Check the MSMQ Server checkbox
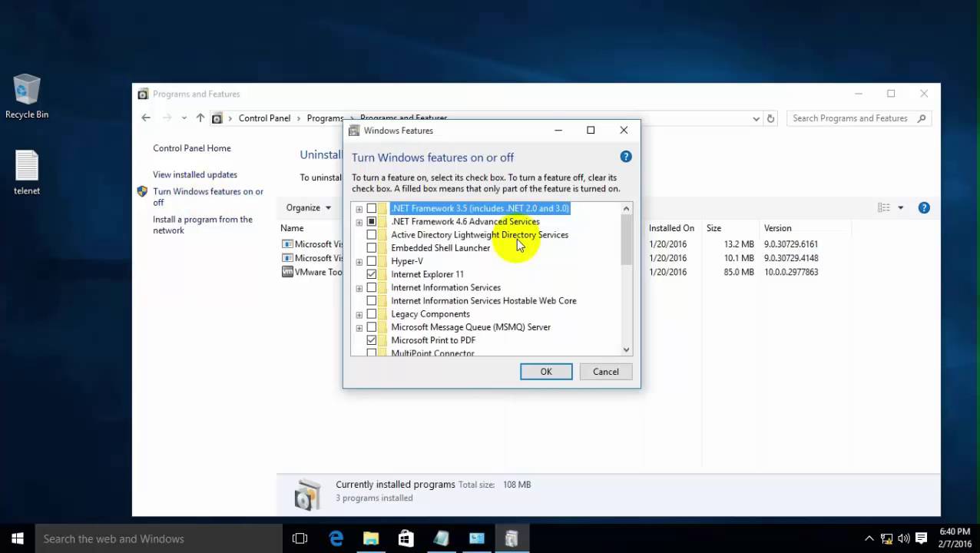The height and width of the screenshot is (553, 980). coord(372,327)
